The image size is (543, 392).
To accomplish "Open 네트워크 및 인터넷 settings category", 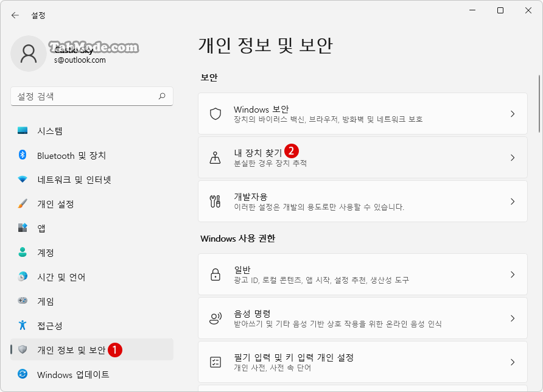I will click(x=92, y=180).
